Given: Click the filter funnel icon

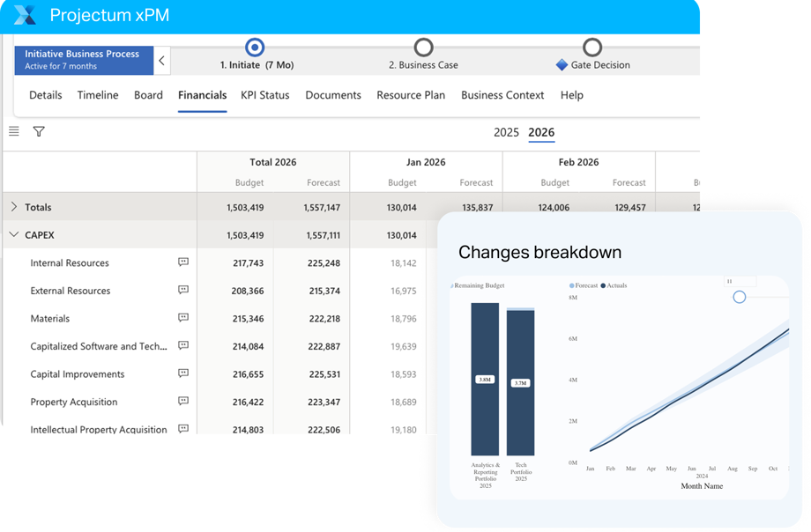Looking at the screenshot, I should (39, 131).
